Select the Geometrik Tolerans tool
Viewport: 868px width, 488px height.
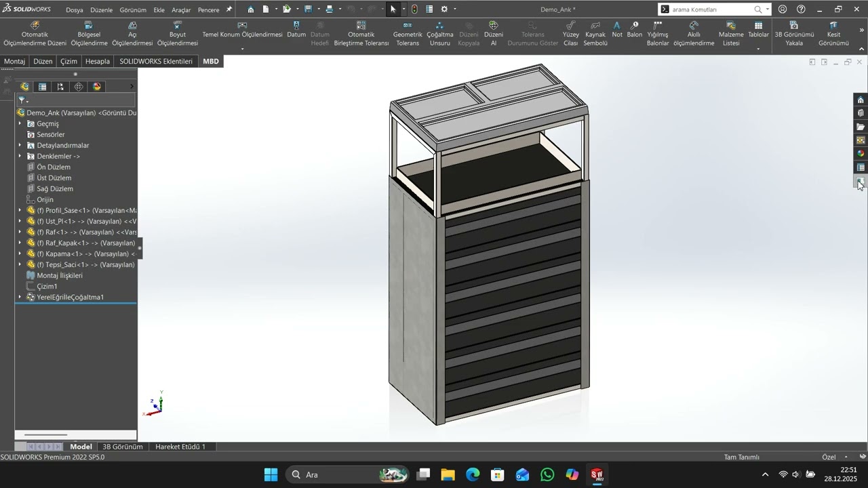coord(408,34)
